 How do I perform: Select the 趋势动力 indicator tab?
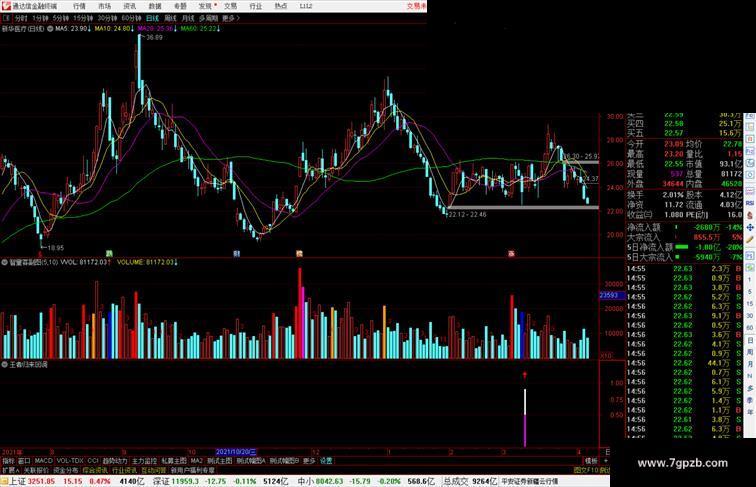(115, 461)
